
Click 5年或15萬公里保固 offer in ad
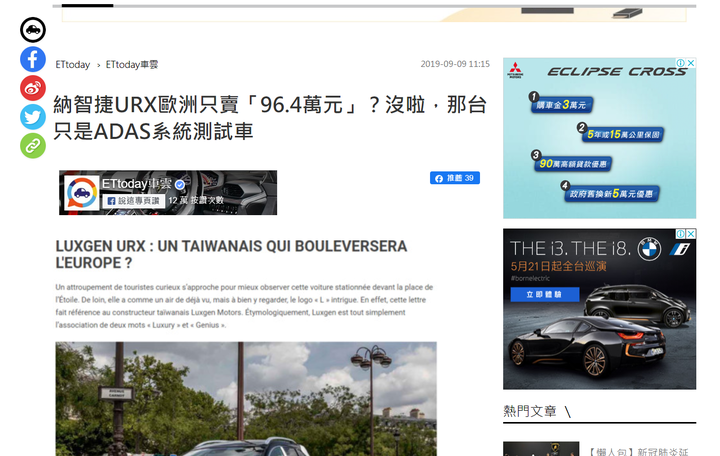click(621, 134)
